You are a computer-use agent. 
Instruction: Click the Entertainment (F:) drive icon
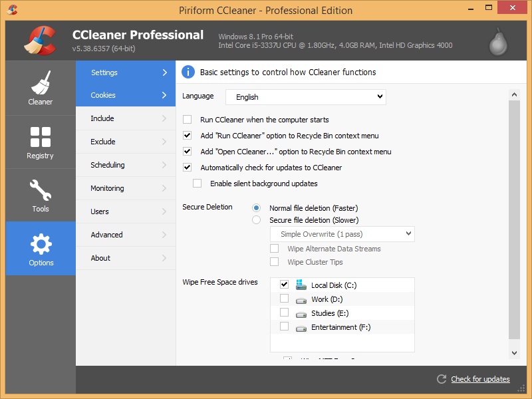[301, 329]
